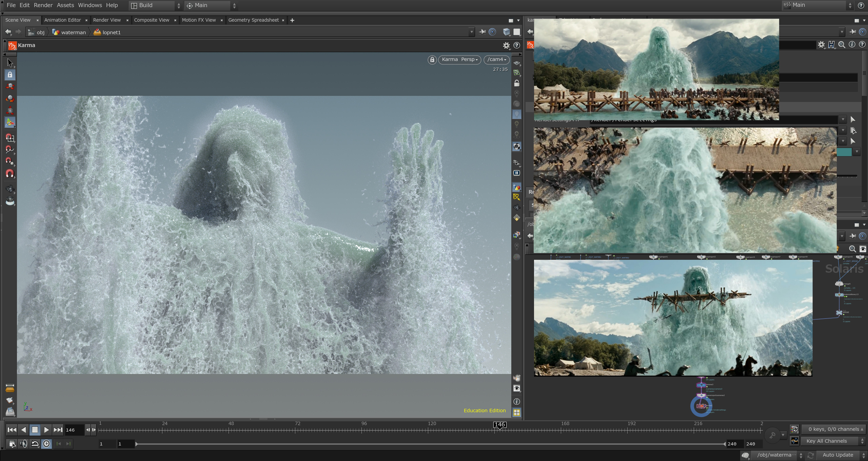Viewport: 868px width, 461px height.
Task: Switch to the Render View tab
Action: [x=107, y=20]
